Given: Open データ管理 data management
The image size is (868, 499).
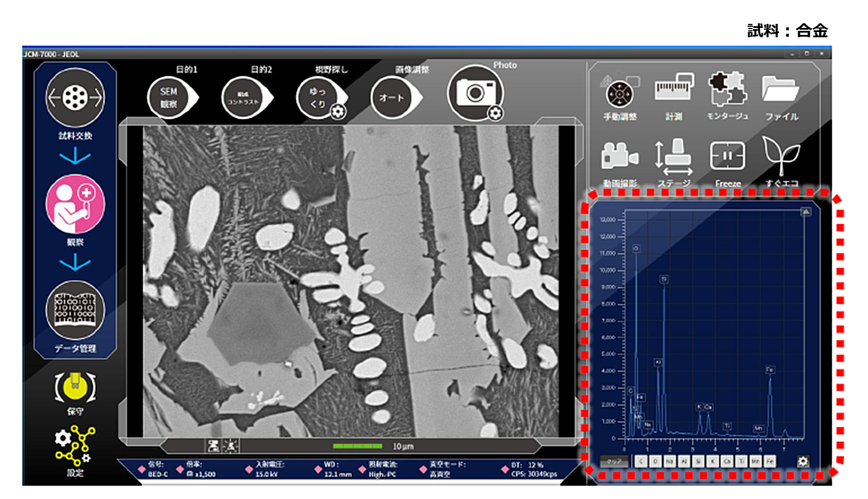Looking at the screenshot, I should click(x=75, y=310).
